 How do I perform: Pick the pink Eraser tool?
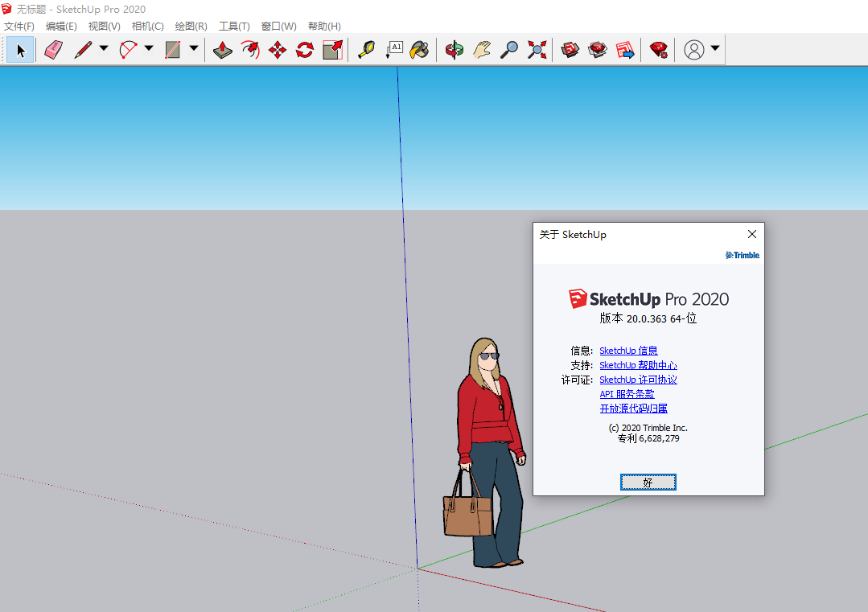(x=53, y=50)
